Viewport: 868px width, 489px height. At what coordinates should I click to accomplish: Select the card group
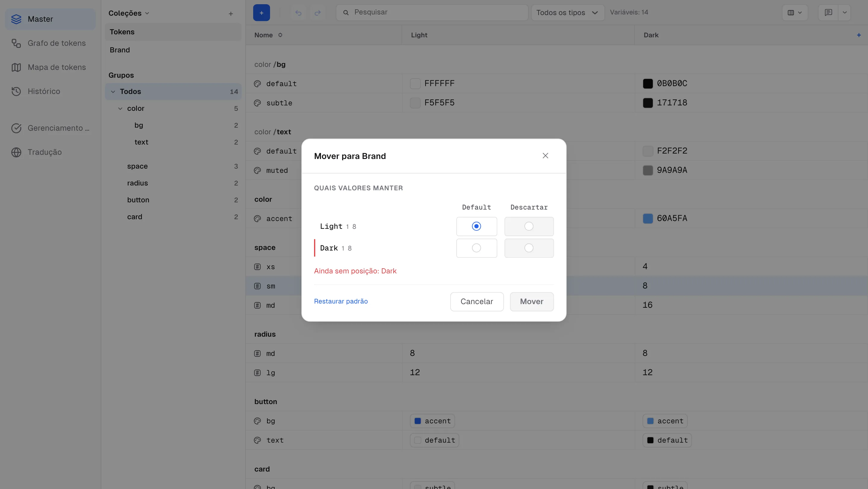coord(173,217)
